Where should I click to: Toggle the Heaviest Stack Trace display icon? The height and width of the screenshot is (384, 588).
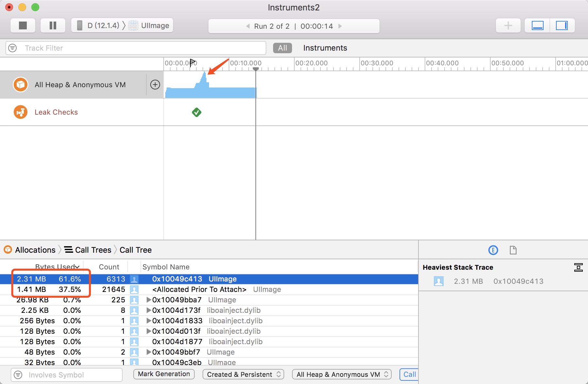[x=578, y=267]
